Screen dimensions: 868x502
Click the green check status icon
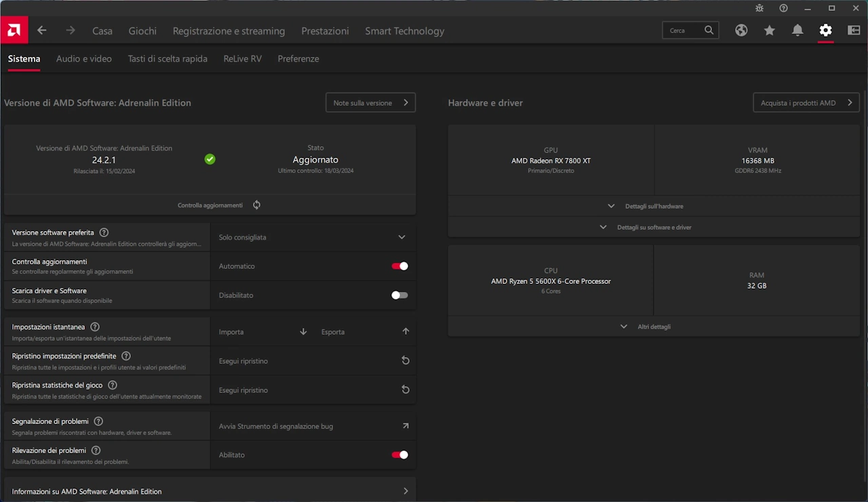click(x=210, y=159)
